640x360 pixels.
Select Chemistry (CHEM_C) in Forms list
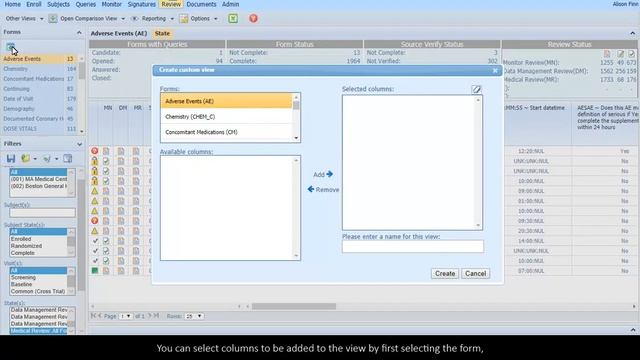pos(227,117)
